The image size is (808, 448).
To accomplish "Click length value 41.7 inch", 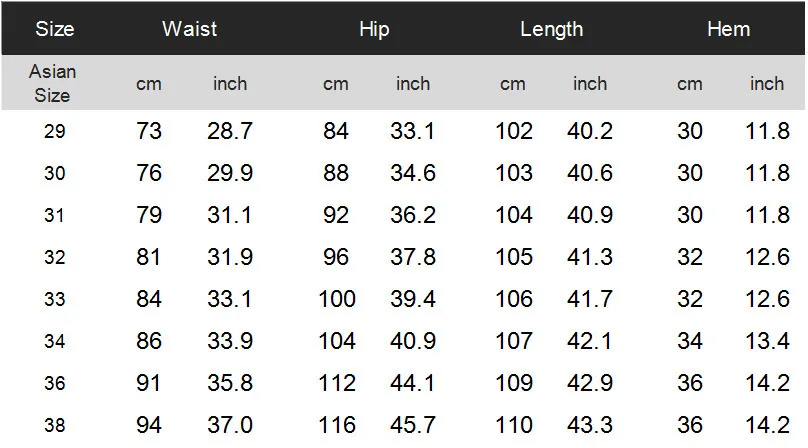I will pos(590,300).
